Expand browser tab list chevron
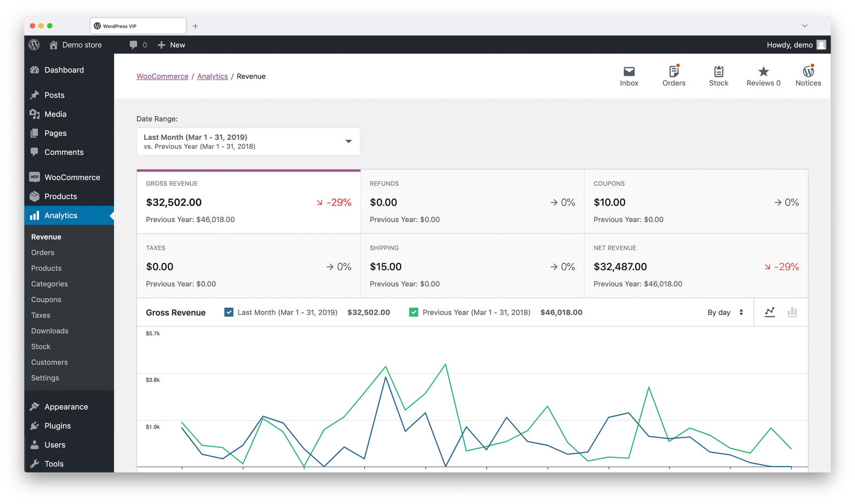The image size is (855, 504). pos(805,26)
